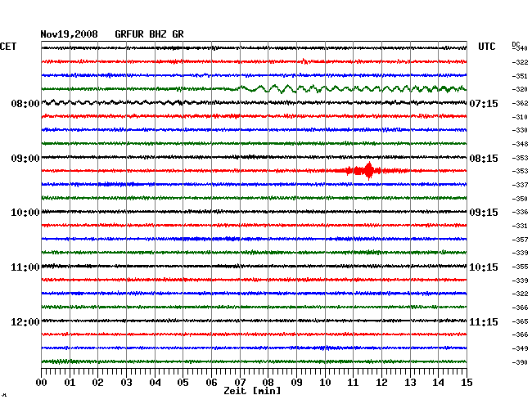532x404 pixels.
Task: Click the 09:15 UTC time label
Action: point(484,213)
